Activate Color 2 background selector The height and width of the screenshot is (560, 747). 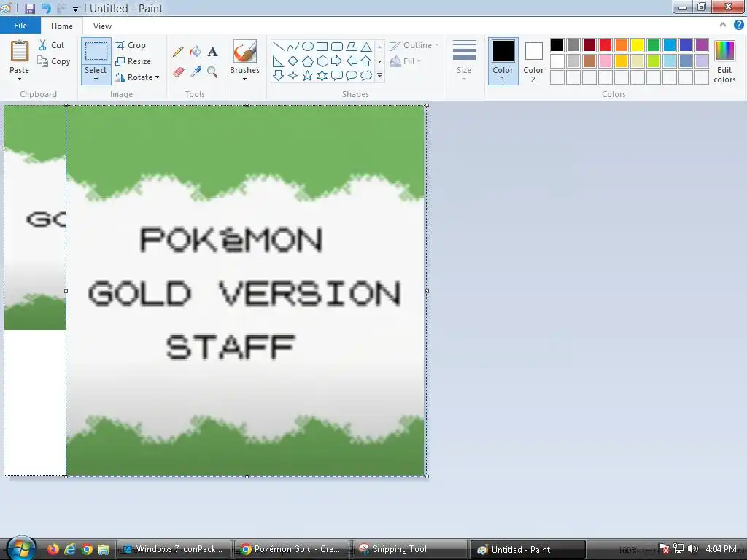[x=533, y=61]
